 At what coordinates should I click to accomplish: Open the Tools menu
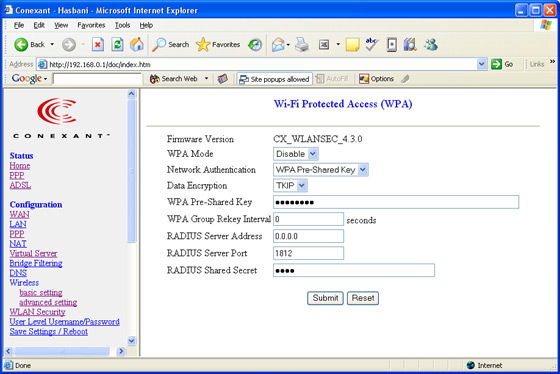click(x=122, y=25)
